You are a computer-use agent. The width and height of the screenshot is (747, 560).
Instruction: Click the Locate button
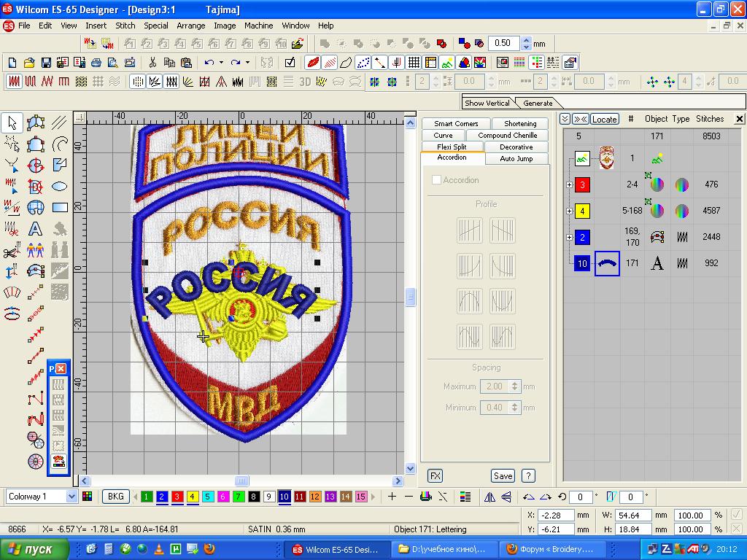pyautogui.click(x=604, y=119)
